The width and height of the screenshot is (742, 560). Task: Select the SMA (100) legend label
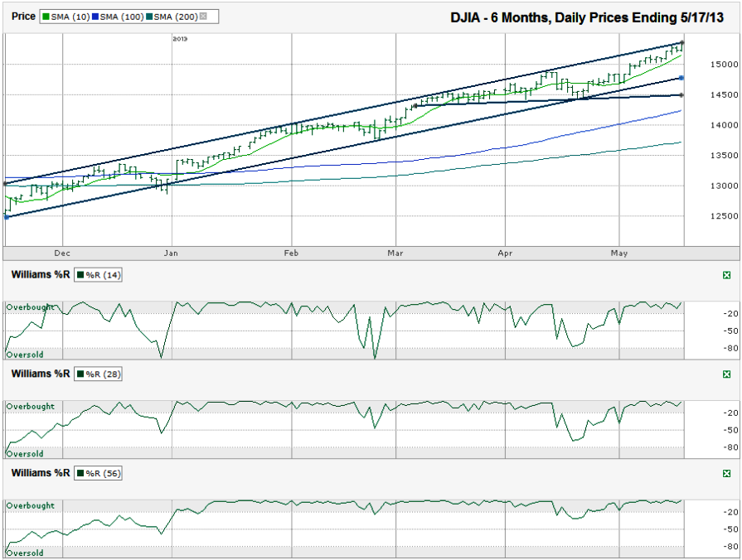coord(122,17)
